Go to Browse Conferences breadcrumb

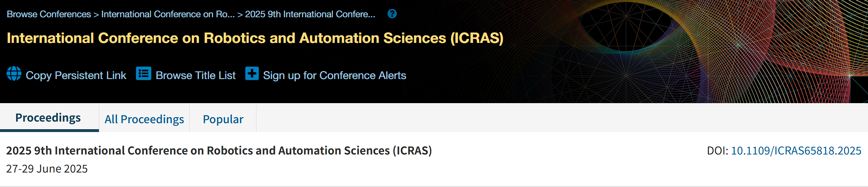(x=49, y=14)
